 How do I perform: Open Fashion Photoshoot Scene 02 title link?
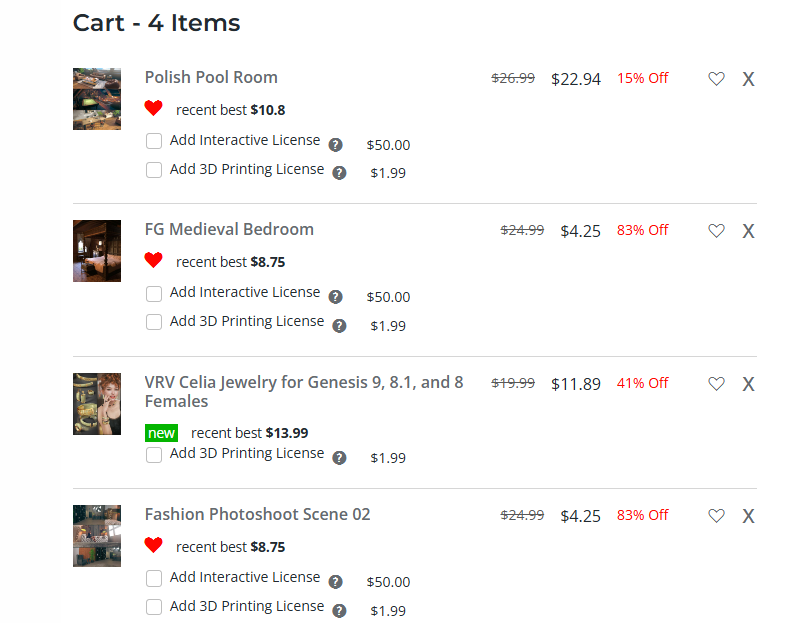257,514
